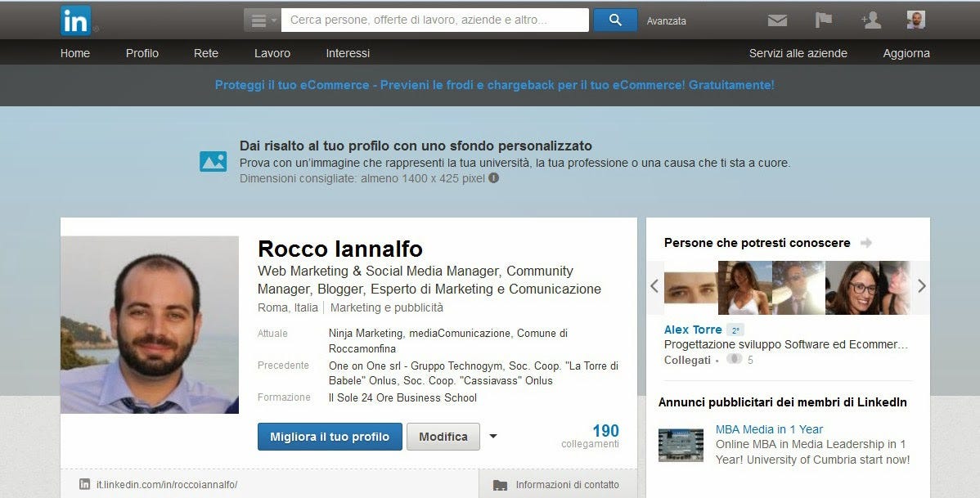Click the blue magnifier search button
The width and height of the screenshot is (980, 498).
(615, 20)
